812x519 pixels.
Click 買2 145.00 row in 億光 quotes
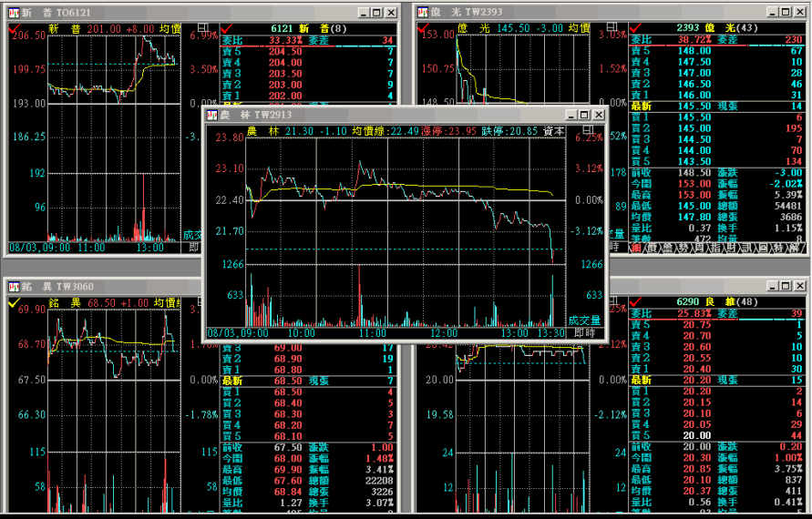[716, 128]
